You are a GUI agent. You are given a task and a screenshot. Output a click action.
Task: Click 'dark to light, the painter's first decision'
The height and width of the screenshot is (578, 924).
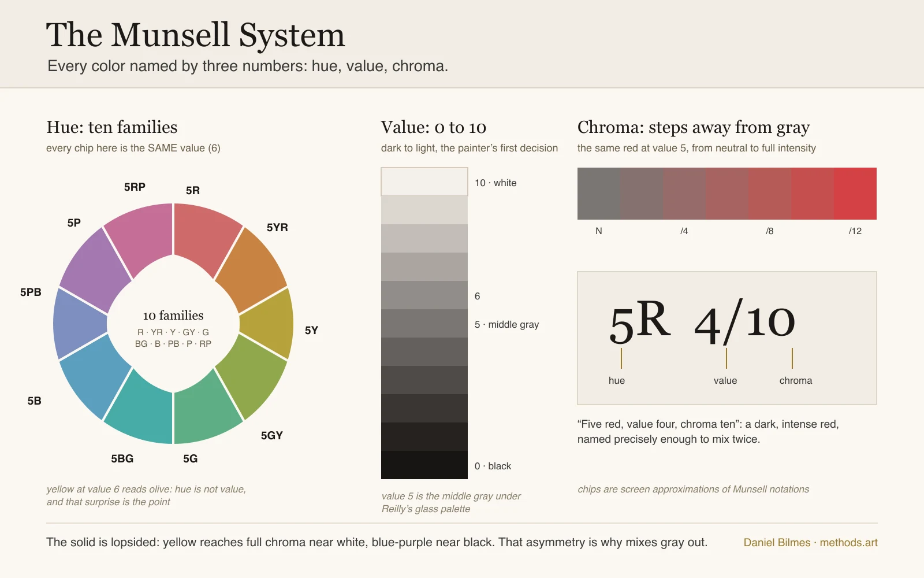point(470,148)
